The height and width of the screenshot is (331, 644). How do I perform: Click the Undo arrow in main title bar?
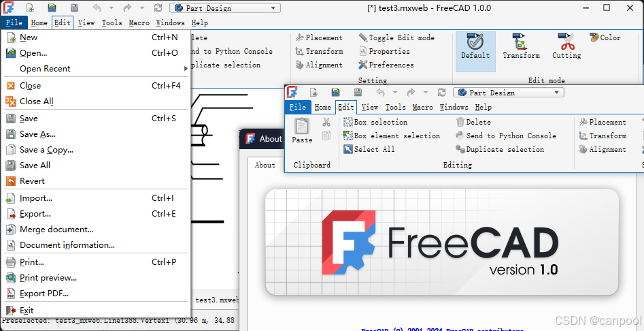click(97, 7)
